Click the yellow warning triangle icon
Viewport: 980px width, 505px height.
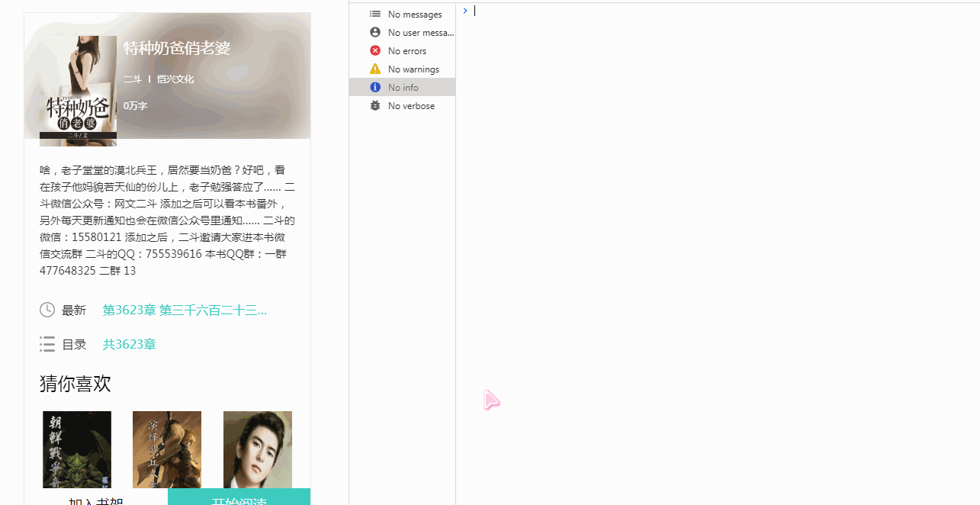(374, 69)
